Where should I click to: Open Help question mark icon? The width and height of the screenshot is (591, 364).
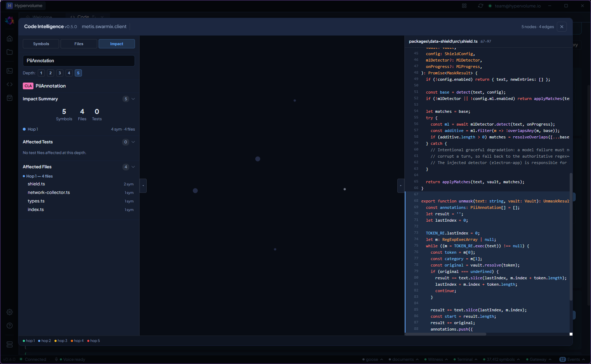pos(10,326)
